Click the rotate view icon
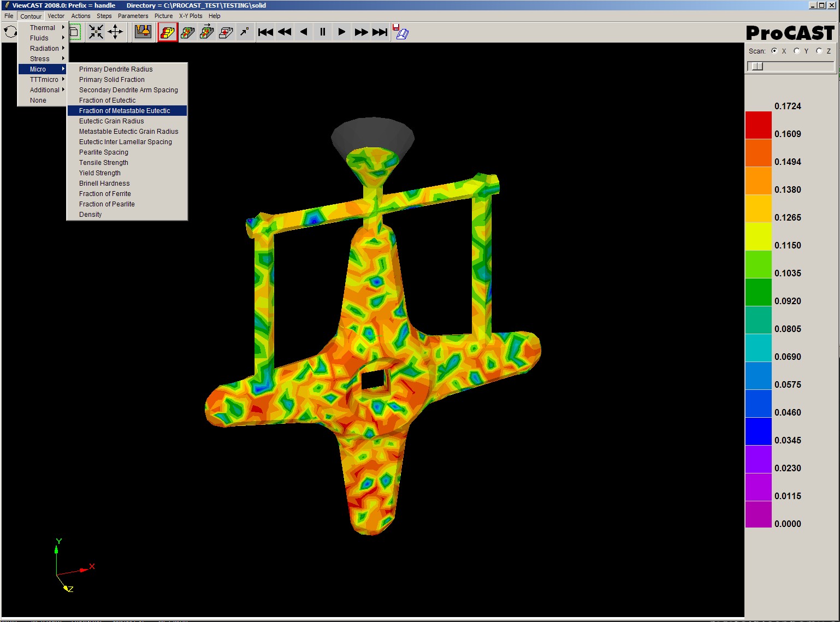 pos(10,32)
